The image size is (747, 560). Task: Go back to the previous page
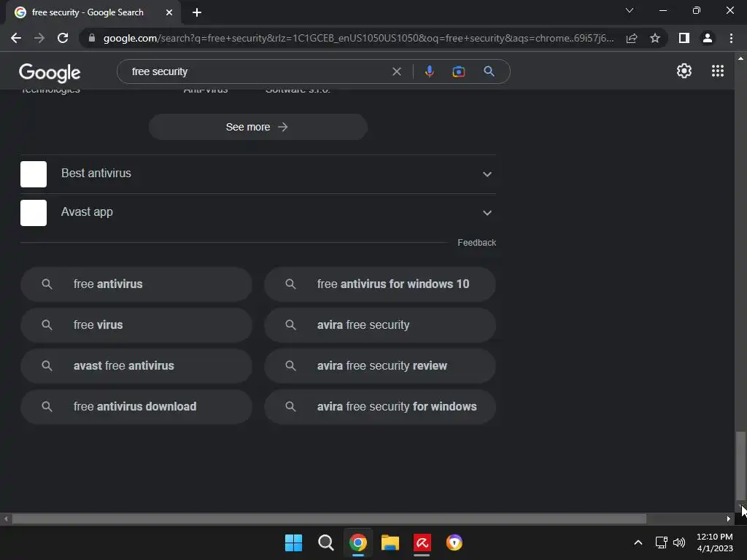(16, 38)
